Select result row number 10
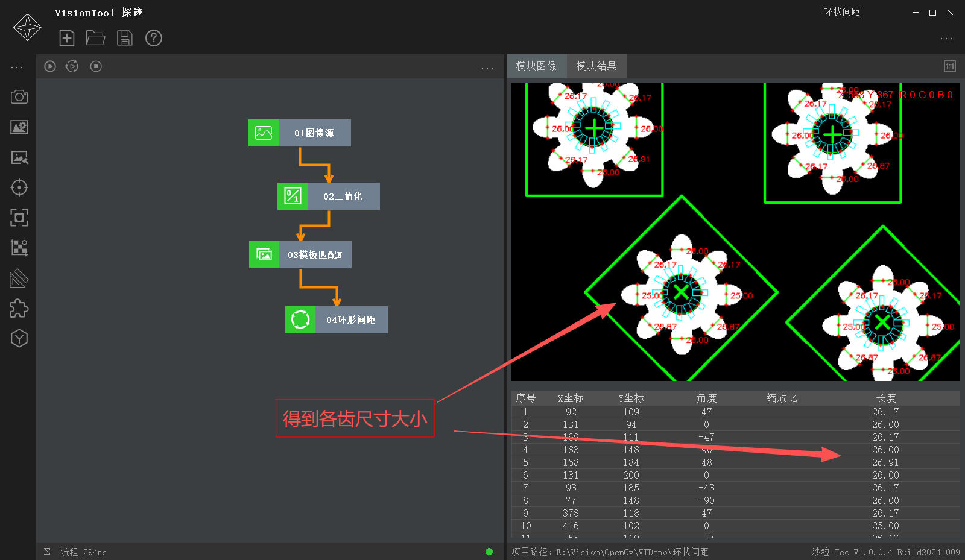This screenshot has width=965, height=560. point(736,526)
